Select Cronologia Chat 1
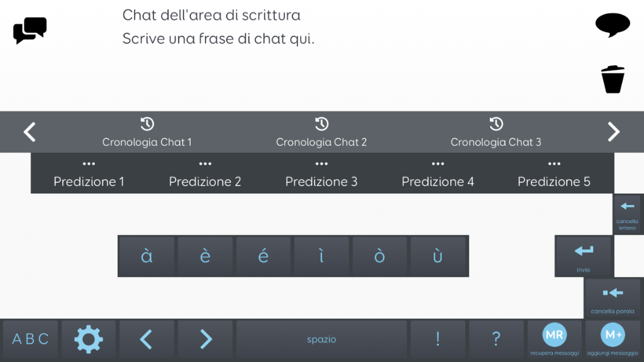The width and height of the screenshot is (644, 362). 147,133
